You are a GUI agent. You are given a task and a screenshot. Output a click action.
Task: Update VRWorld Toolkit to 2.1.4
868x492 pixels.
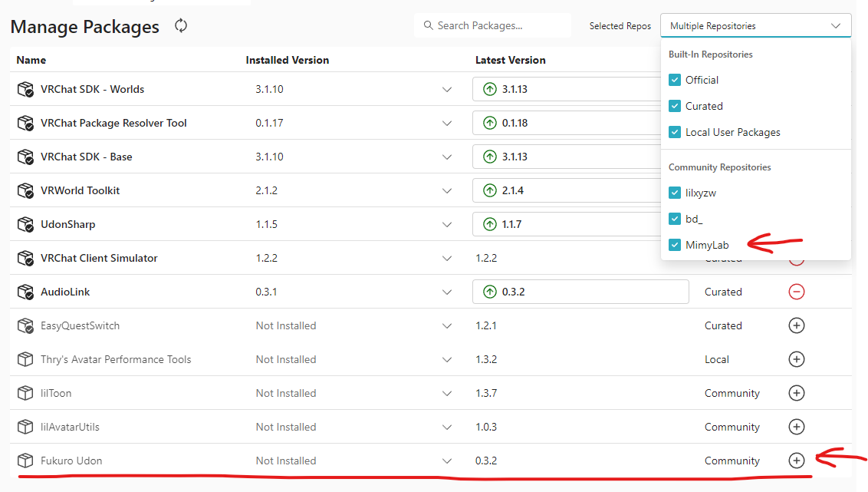click(x=567, y=190)
